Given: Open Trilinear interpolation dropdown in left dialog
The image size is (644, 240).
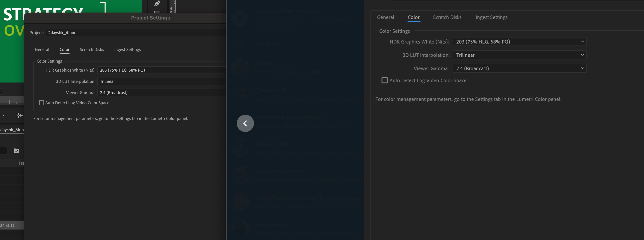Looking at the screenshot, I should (161, 81).
